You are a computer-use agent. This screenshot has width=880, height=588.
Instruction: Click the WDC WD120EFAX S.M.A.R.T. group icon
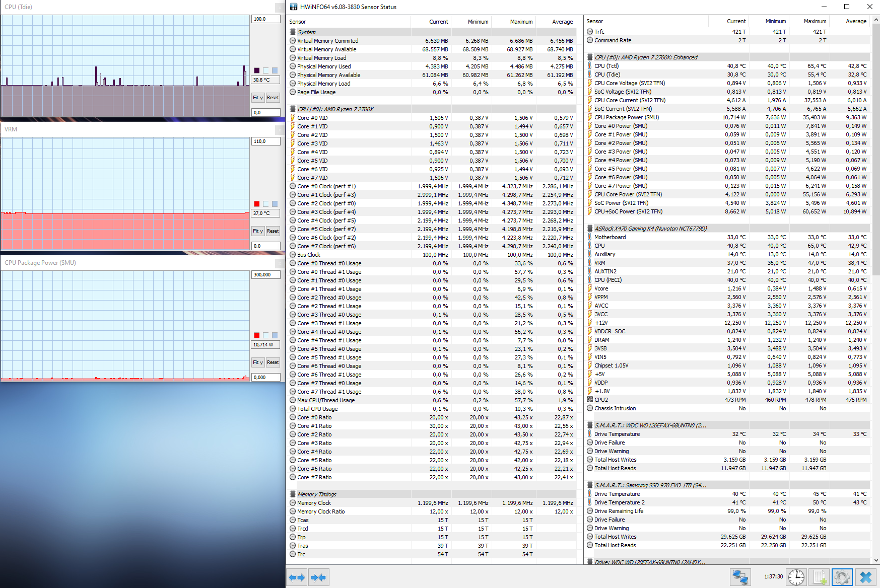click(x=590, y=425)
